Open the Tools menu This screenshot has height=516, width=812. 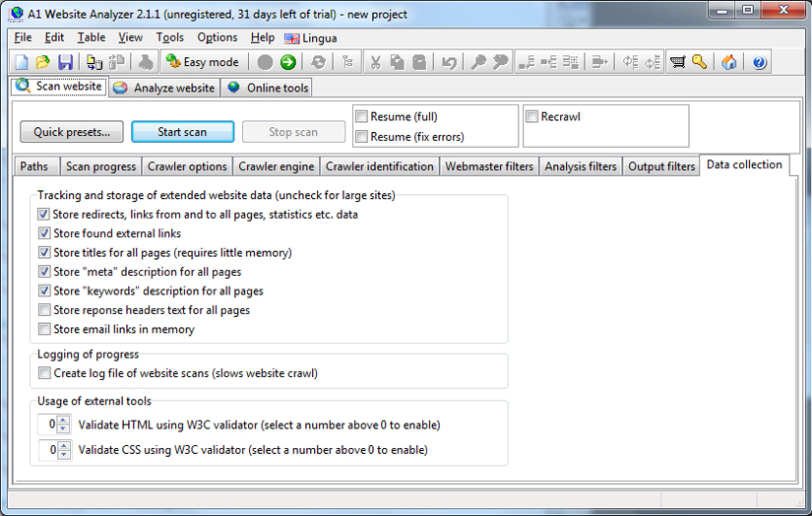pyautogui.click(x=170, y=37)
